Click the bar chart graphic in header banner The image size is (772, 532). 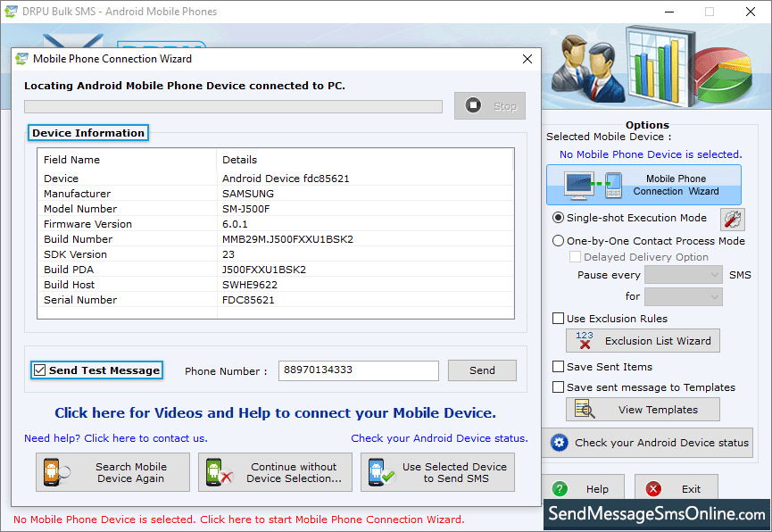660,65
